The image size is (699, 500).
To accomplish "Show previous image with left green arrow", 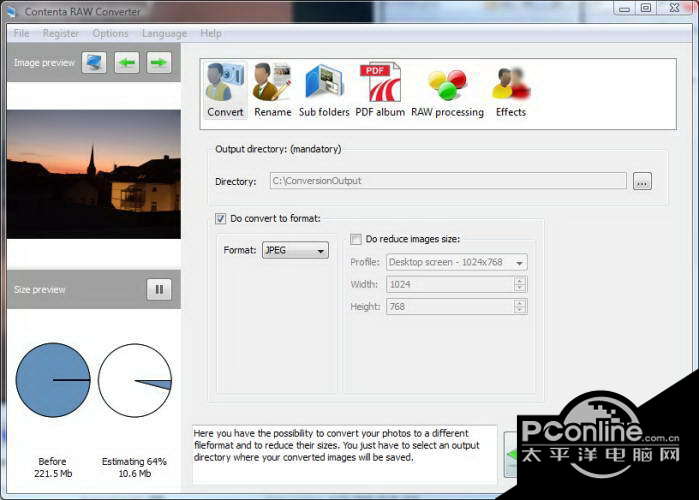I will pyautogui.click(x=127, y=63).
